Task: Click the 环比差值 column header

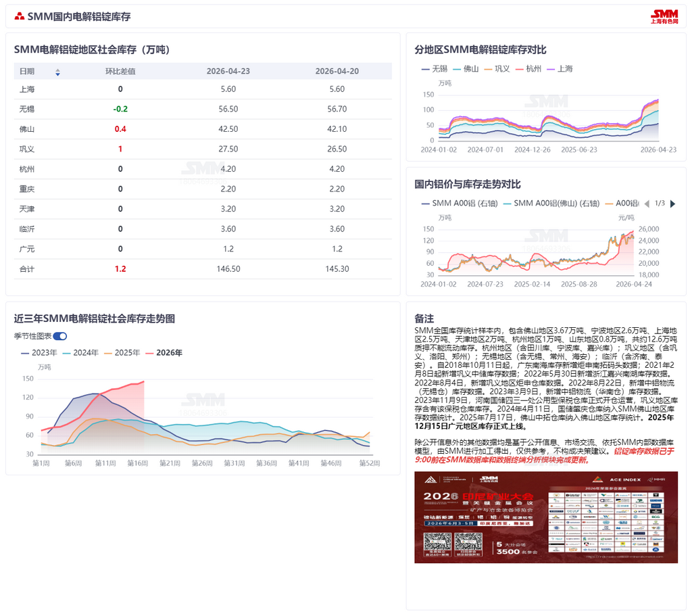Action: pyautogui.click(x=120, y=72)
